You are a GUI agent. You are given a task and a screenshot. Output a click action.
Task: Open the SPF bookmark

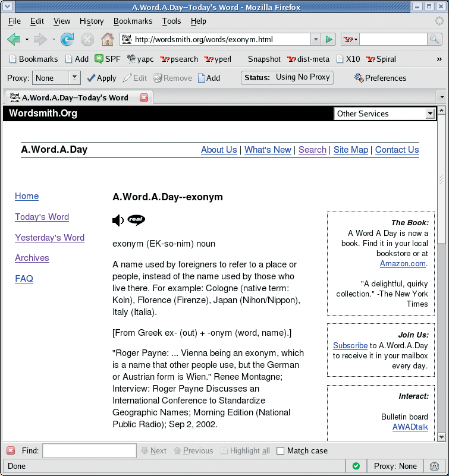point(108,59)
